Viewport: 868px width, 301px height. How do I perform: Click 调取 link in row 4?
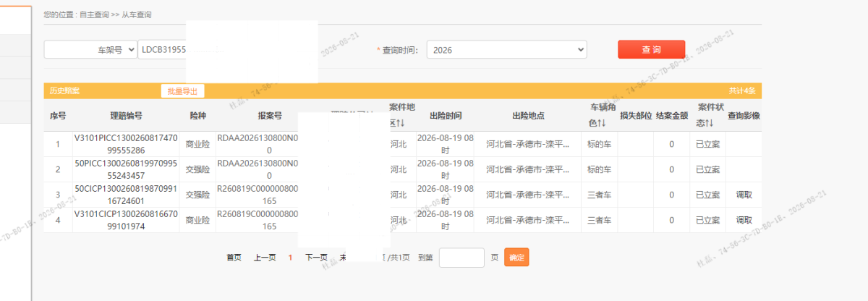point(744,220)
